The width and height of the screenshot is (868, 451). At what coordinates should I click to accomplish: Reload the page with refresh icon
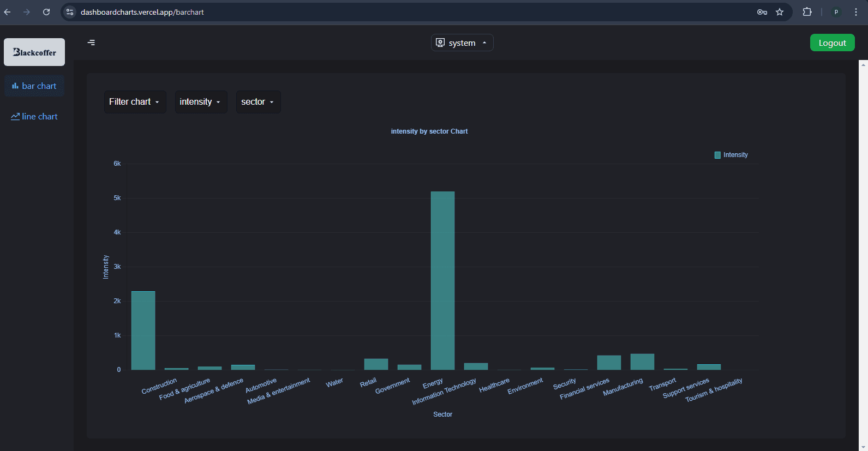(46, 12)
